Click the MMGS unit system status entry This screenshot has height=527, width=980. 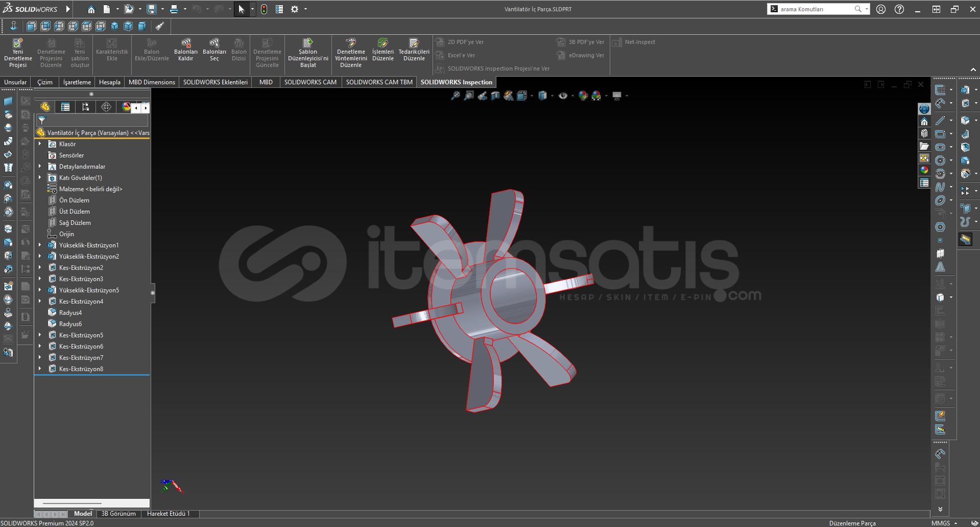click(x=941, y=523)
